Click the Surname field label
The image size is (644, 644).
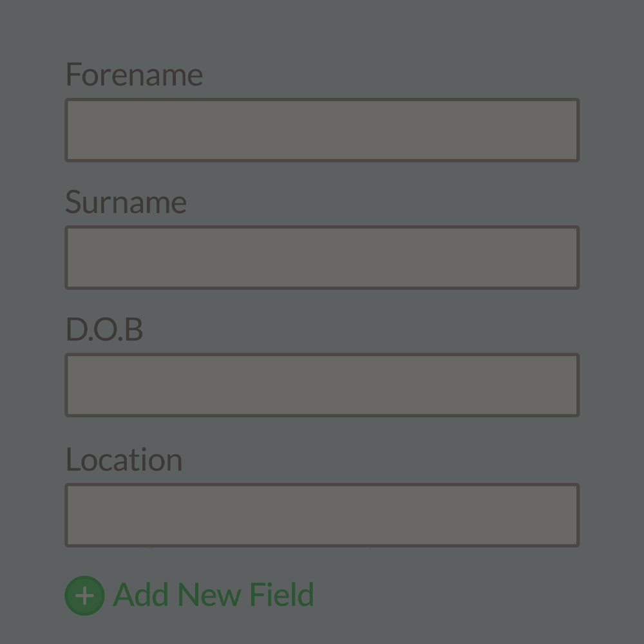(126, 202)
